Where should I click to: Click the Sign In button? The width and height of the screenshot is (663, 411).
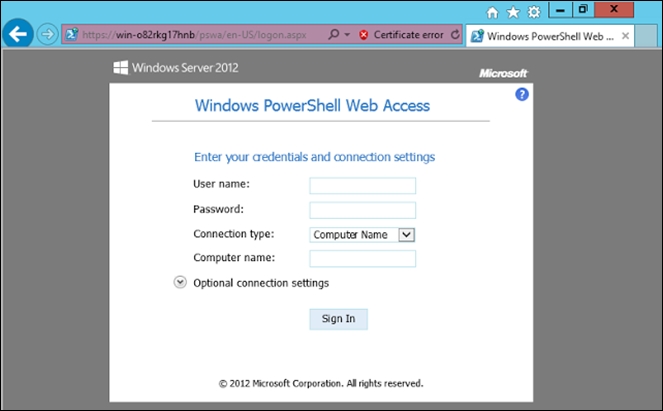click(338, 319)
